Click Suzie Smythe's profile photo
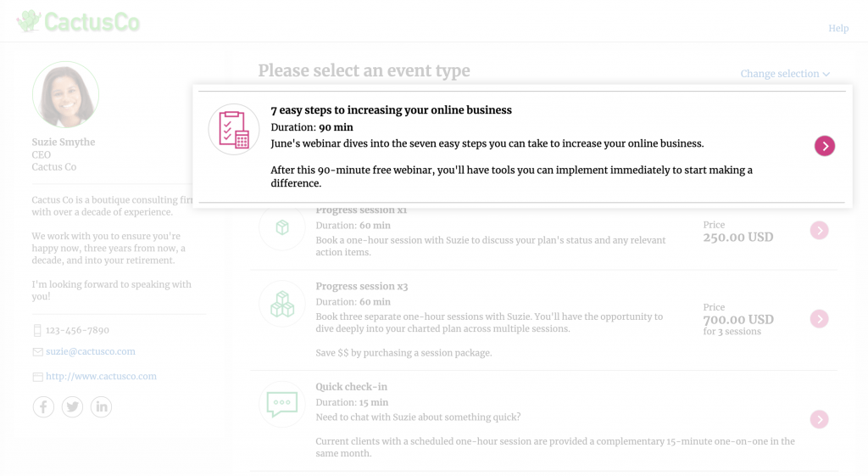This screenshot has width=868, height=476. coord(65,95)
